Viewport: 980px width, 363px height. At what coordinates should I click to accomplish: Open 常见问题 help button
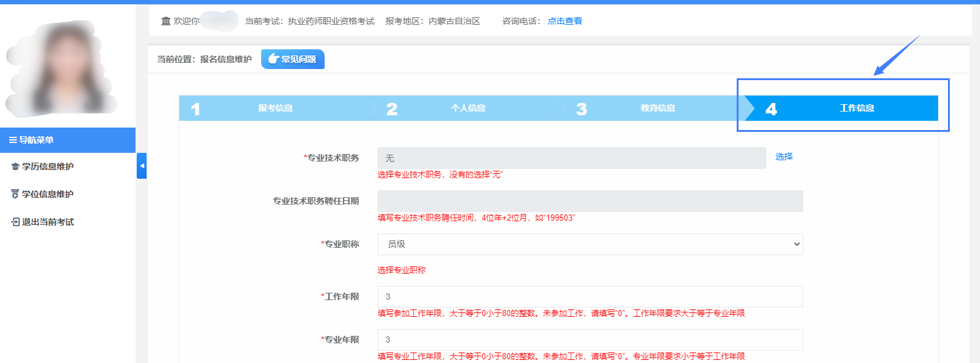click(x=293, y=59)
